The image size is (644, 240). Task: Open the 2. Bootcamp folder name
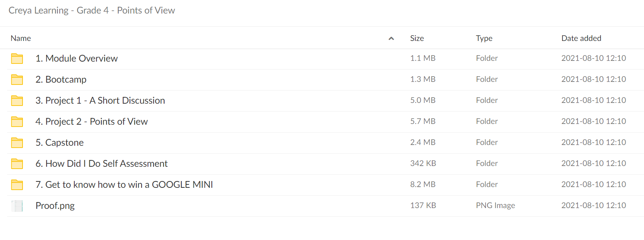click(x=61, y=80)
